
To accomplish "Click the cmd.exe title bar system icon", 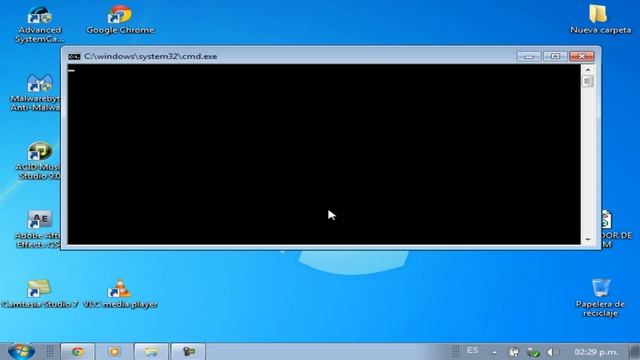I will pos(74,56).
